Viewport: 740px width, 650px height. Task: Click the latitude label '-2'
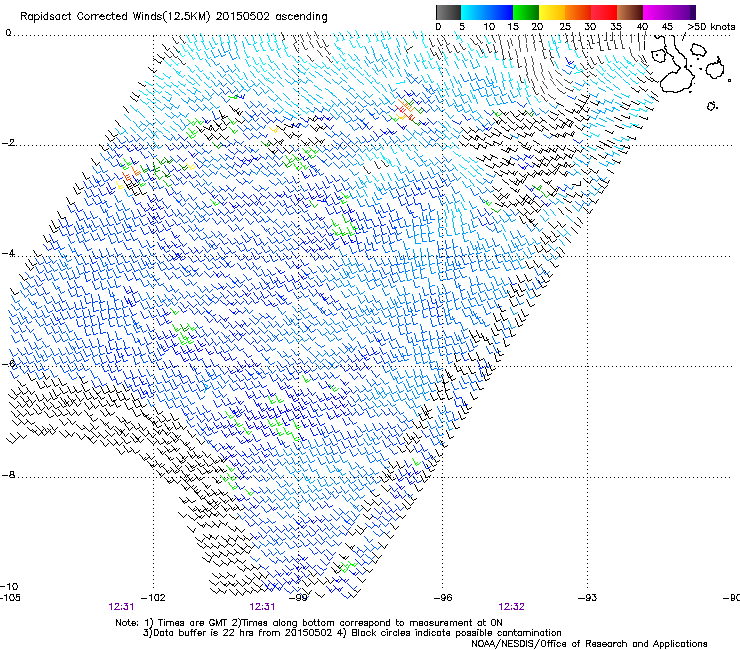pos(8,143)
